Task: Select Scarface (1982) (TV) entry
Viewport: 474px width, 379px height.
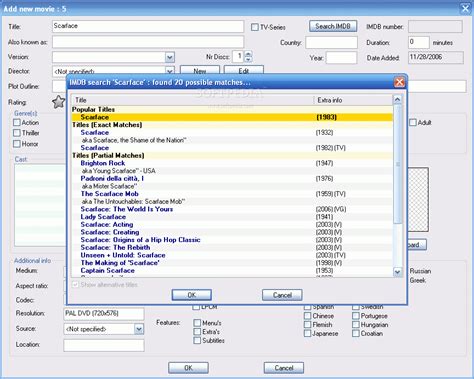Action: point(232,148)
